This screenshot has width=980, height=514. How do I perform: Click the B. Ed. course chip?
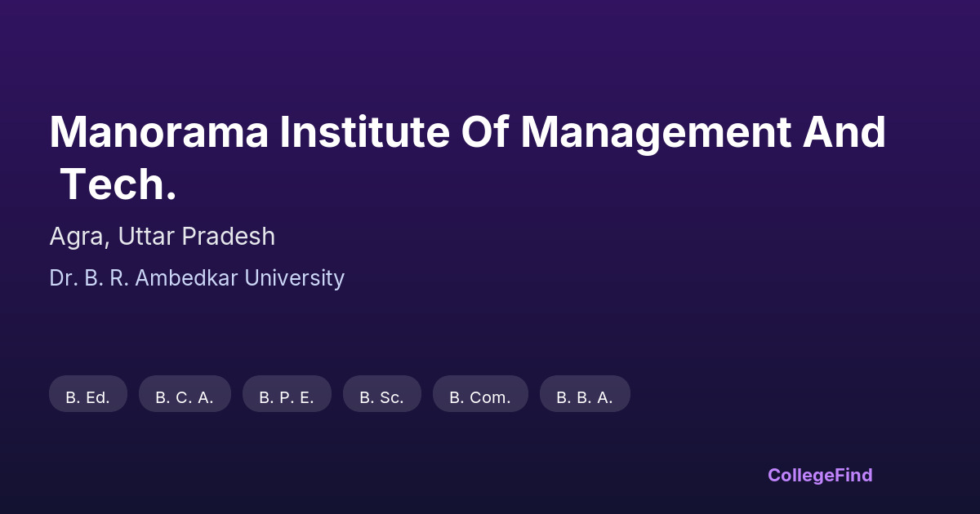[88, 397]
